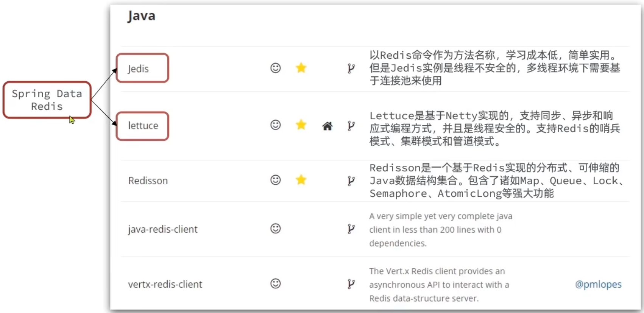Click the smiley icon for java-redis-client

(x=276, y=229)
